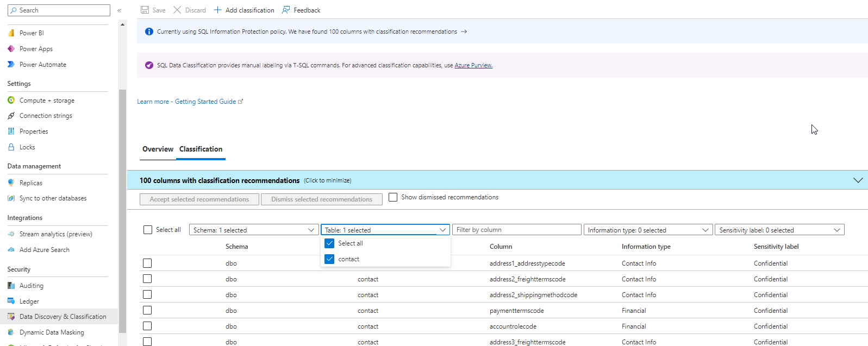
Task: Click the address3_freighttermscode cell
Action: (527, 342)
